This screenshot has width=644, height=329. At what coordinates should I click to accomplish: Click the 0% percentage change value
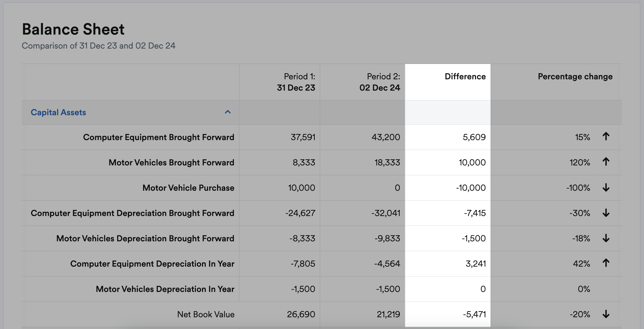584,289
